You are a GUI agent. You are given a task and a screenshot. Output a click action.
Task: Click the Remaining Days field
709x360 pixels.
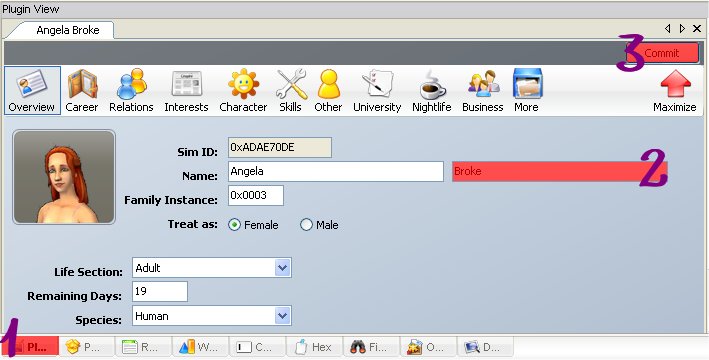160,292
